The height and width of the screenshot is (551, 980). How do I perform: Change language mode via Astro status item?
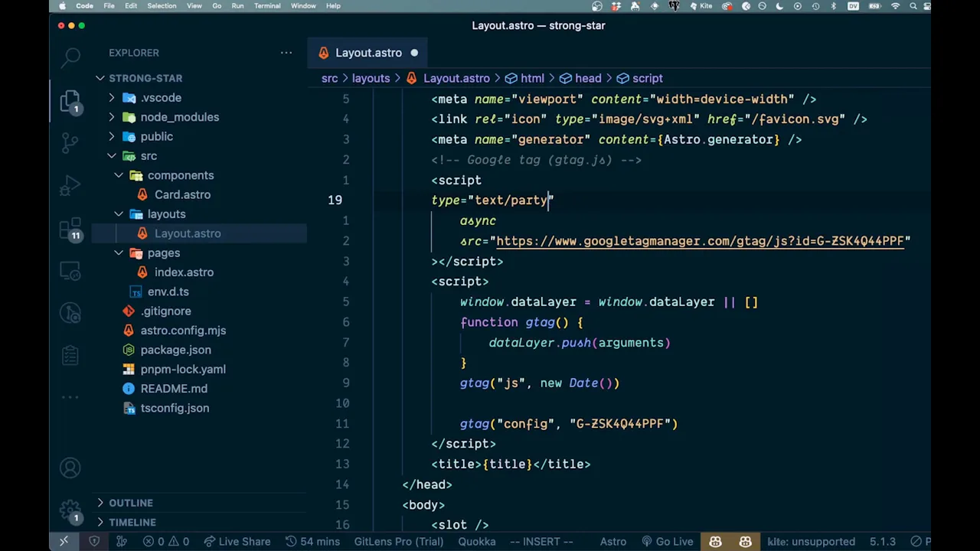[613, 542]
